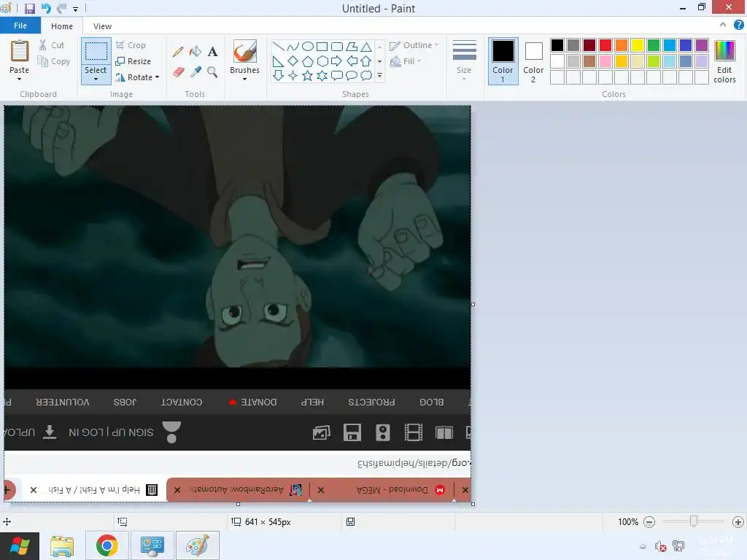Open the Brushes dropdown arrow

pos(245,79)
